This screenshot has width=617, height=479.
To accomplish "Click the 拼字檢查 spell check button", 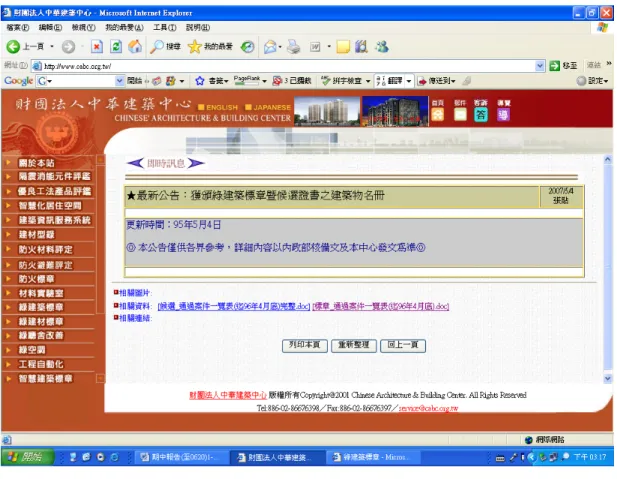I will 342,81.
